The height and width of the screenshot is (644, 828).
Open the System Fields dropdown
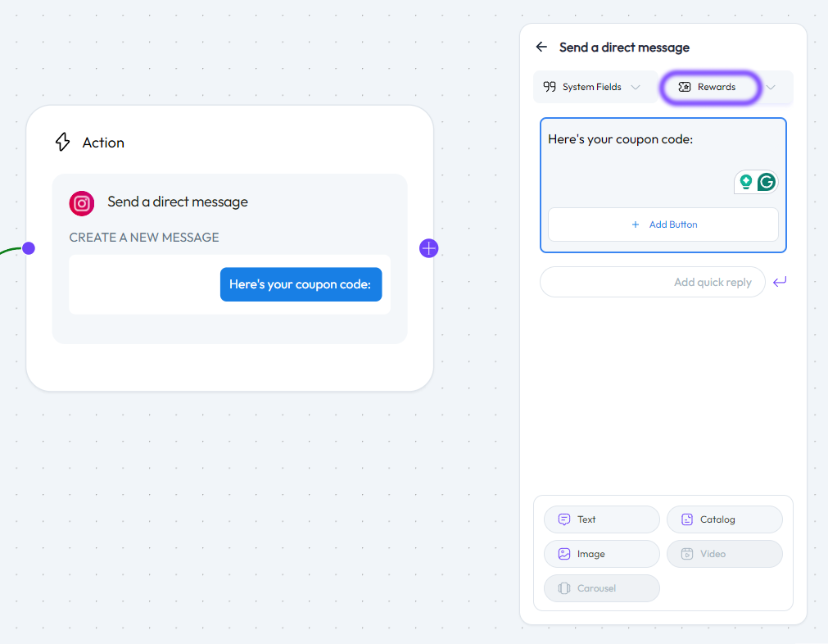(591, 87)
